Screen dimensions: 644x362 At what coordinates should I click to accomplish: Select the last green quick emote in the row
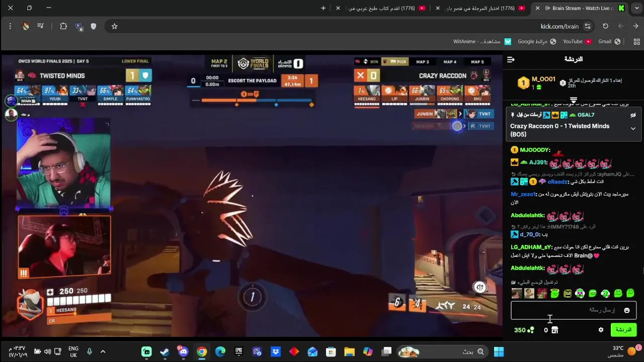pos(630,293)
